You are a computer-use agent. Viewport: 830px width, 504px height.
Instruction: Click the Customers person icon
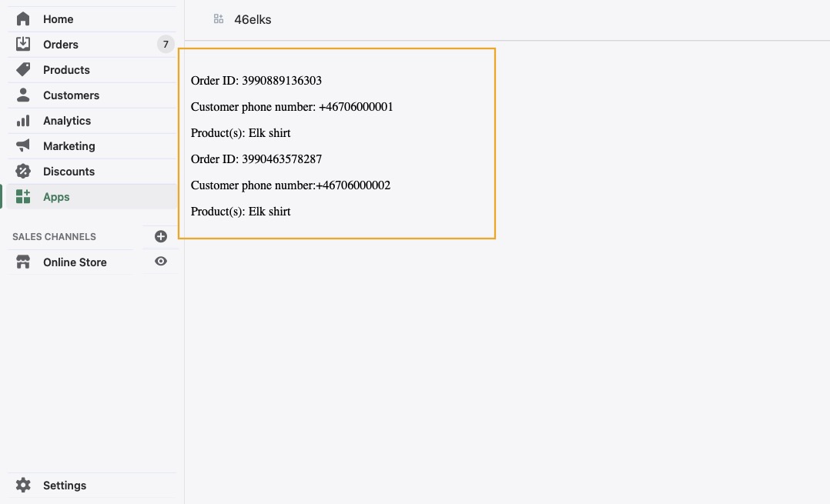[x=23, y=95]
